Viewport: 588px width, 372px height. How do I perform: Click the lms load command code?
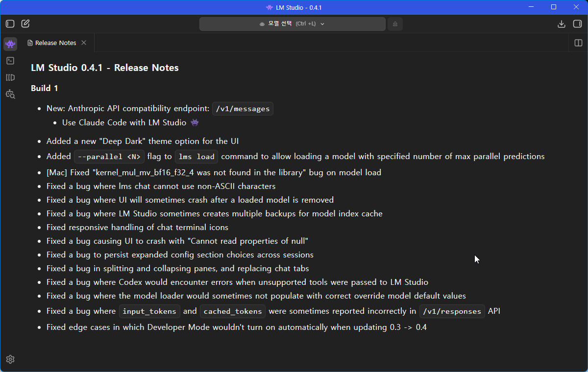(x=196, y=157)
